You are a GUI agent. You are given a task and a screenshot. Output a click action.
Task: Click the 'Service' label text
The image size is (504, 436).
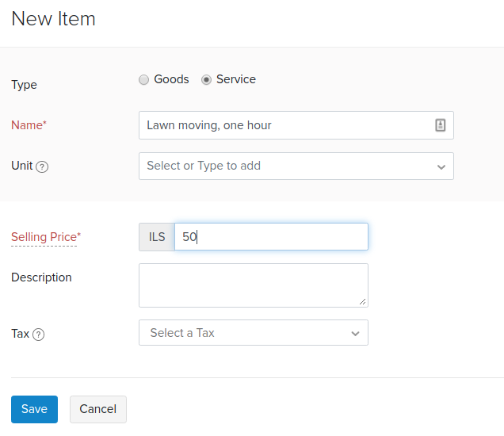coord(236,79)
